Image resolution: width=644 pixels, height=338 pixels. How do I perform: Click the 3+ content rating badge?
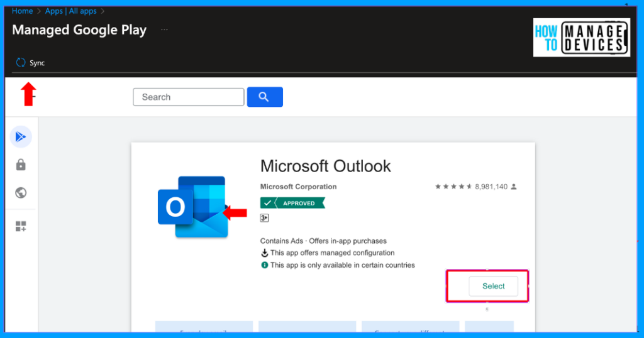264,218
